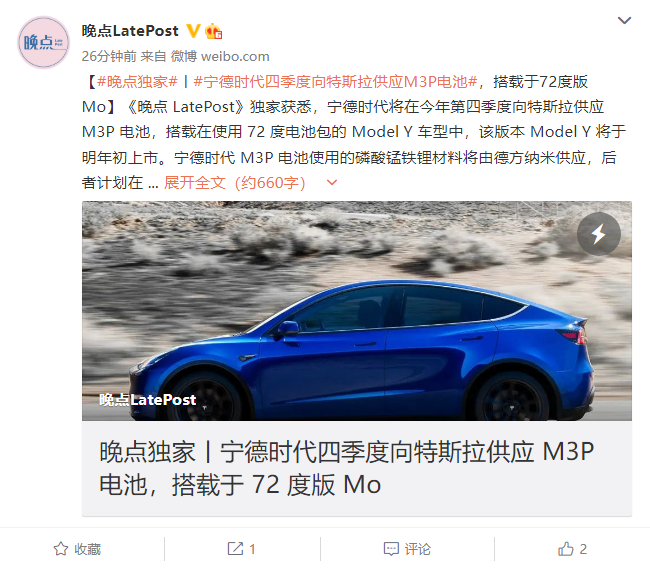The image size is (650, 570).
Task: Click the lightning bolt icon on image
Action: coord(599,234)
